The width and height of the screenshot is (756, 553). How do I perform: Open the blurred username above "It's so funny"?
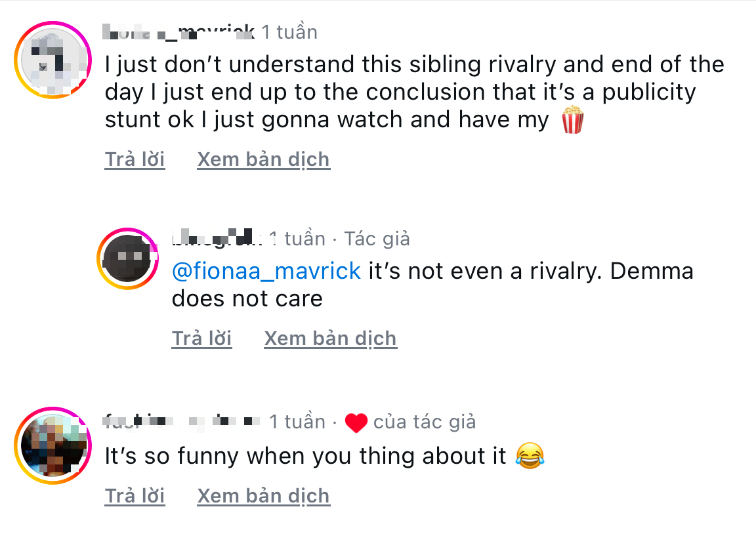point(182,421)
